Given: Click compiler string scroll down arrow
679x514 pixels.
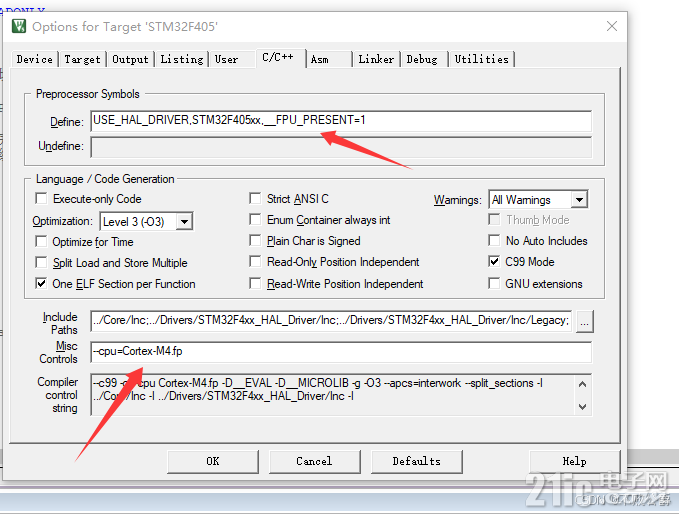Looking at the screenshot, I should (x=582, y=407).
